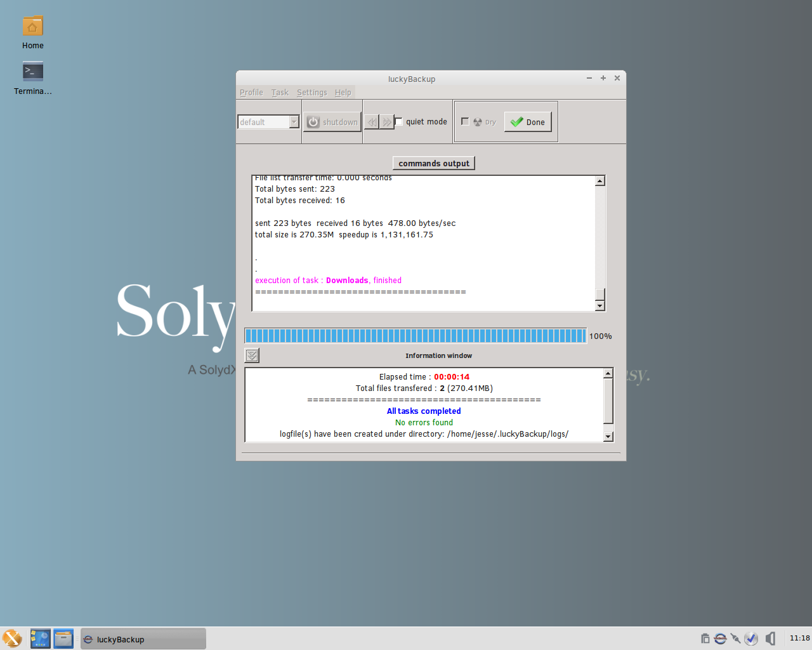Click commands output scrollbar up arrow

600,181
